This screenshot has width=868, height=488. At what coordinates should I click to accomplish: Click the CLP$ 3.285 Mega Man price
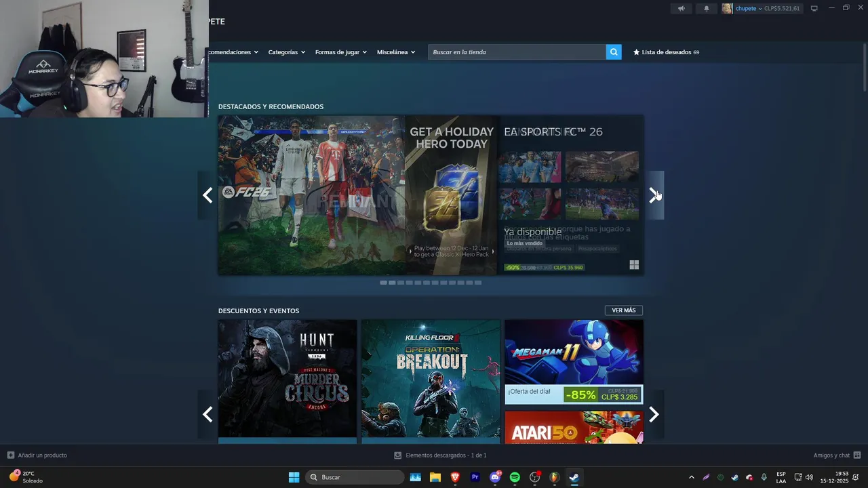coord(620,397)
